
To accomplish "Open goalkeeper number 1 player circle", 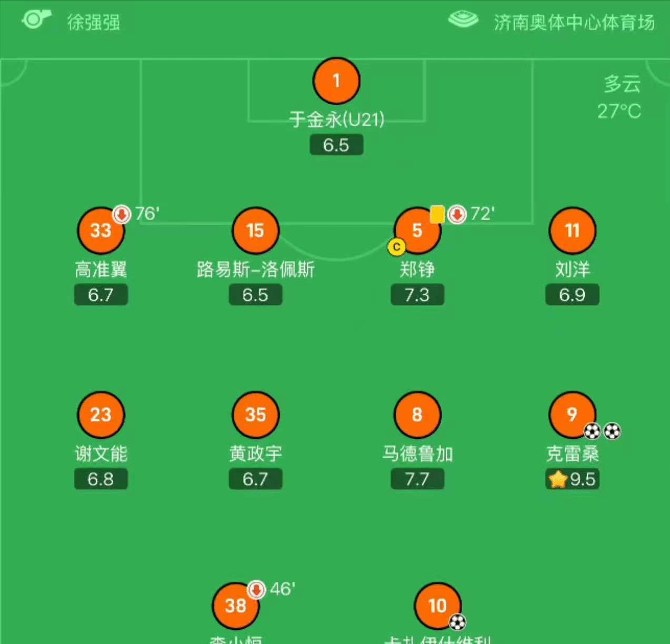I will [336, 81].
